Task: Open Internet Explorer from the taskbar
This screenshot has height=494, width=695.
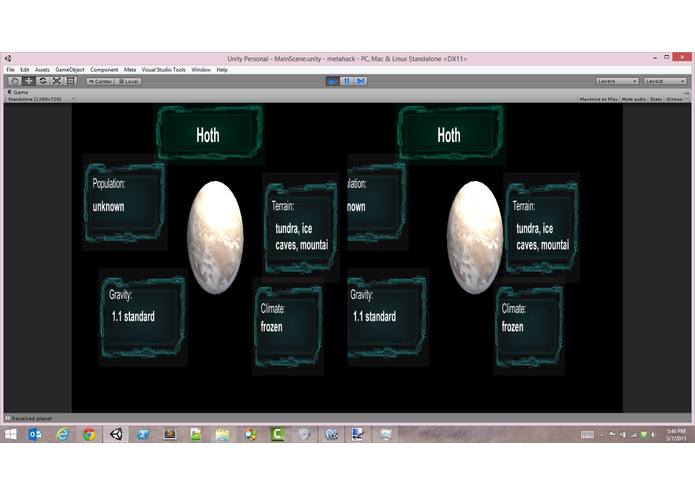Action: pos(62,434)
